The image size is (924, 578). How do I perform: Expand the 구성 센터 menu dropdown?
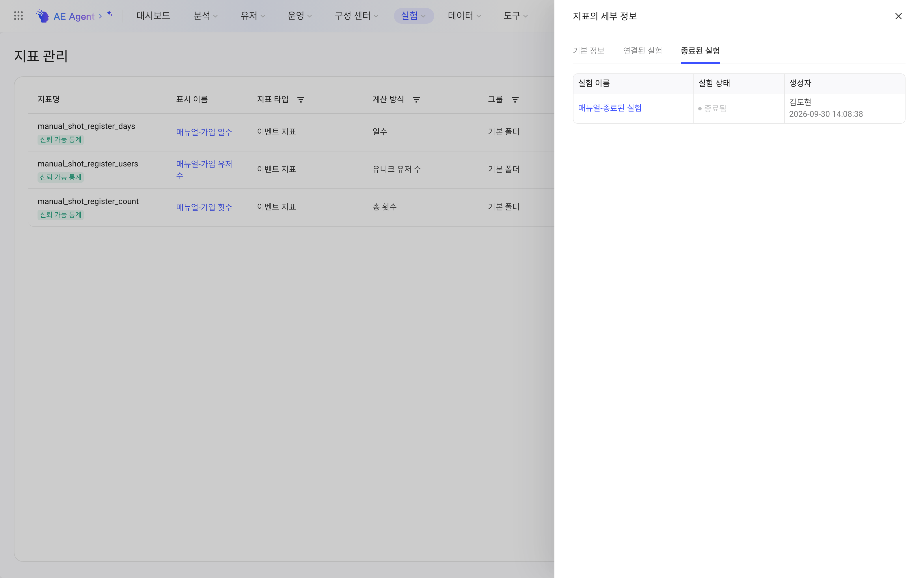coord(356,16)
